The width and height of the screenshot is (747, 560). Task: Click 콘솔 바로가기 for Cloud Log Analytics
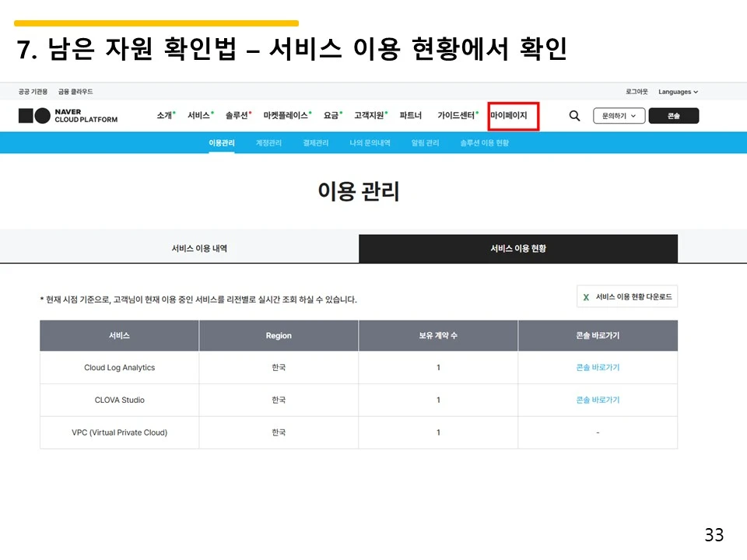tap(598, 367)
